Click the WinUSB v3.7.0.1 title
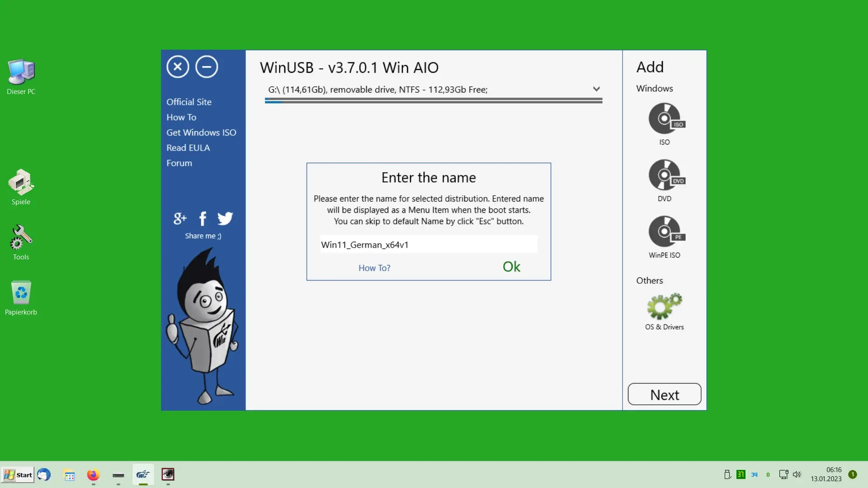Viewport: 868px width, 488px height. 349,67
